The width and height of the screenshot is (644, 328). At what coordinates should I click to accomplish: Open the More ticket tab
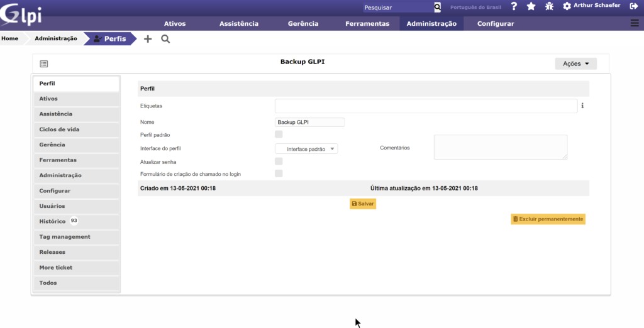pyautogui.click(x=76, y=267)
